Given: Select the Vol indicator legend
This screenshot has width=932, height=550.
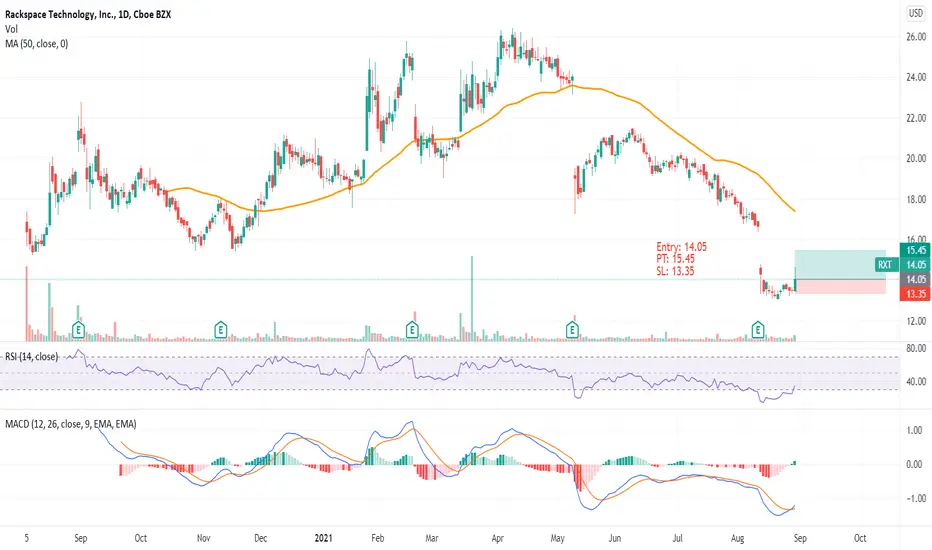Looking at the screenshot, I should point(11,29).
